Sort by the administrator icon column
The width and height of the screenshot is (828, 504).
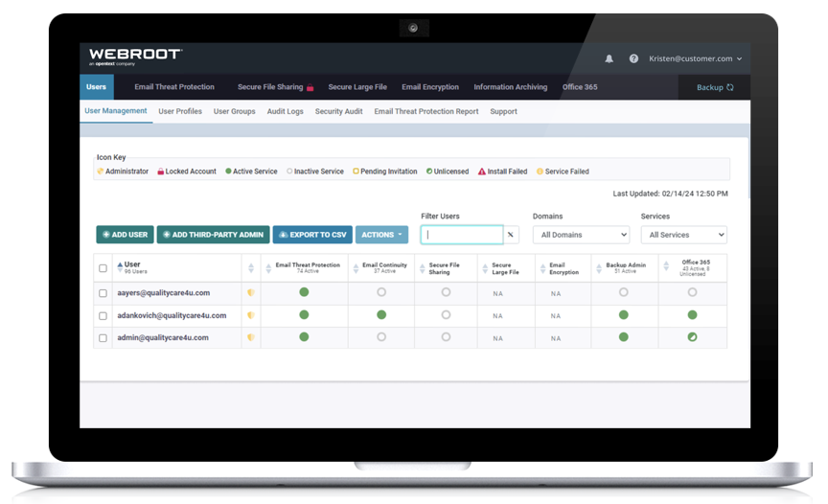(x=251, y=268)
